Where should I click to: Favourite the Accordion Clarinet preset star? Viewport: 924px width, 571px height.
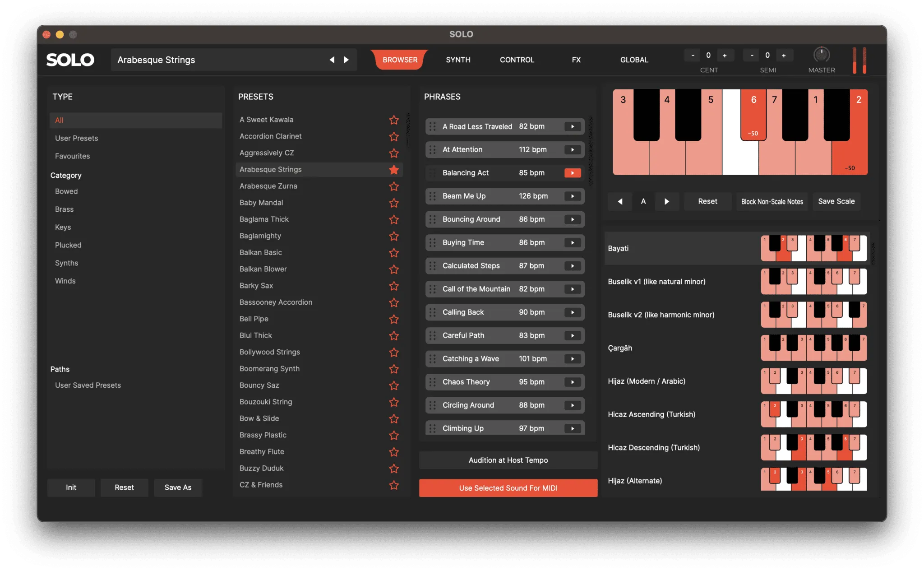pyautogui.click(x=394, y=136)
